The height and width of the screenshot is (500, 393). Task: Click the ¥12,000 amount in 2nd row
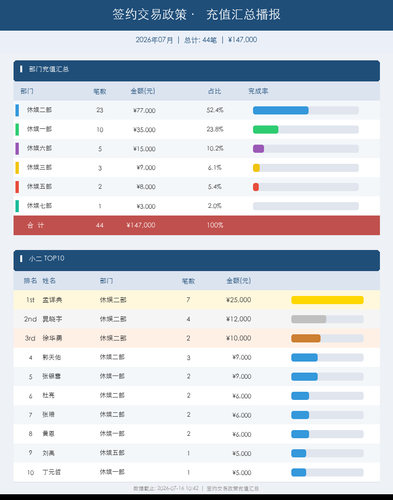pyautogui.click(x=238, y=319)
